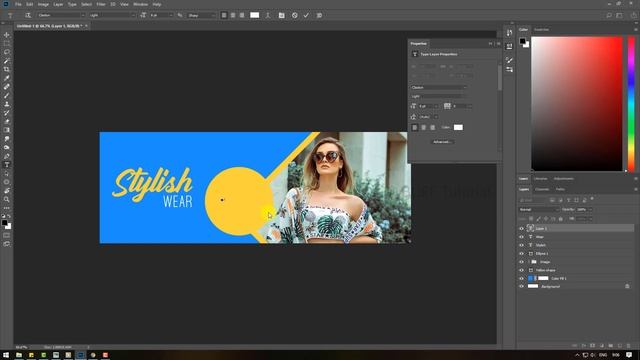Select the Zoom tool

tap(7, 199)
